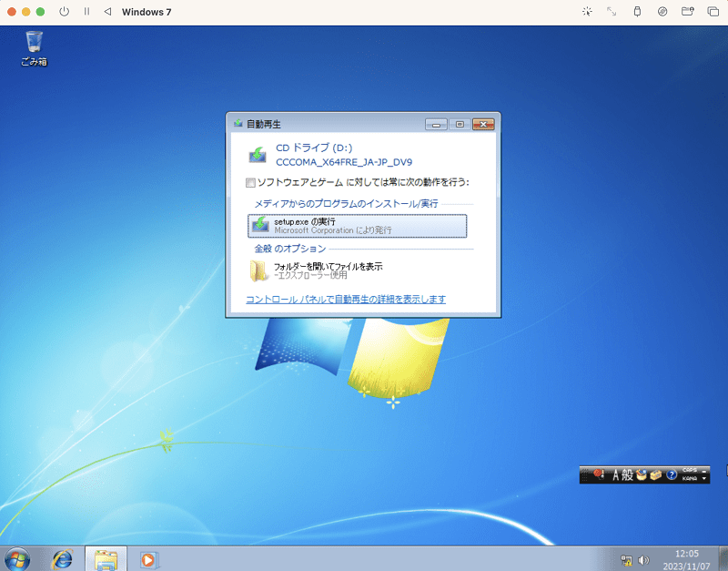Toggle KANA on the IME language bar
The image size is (728, 571).
[x=690, y=478]
